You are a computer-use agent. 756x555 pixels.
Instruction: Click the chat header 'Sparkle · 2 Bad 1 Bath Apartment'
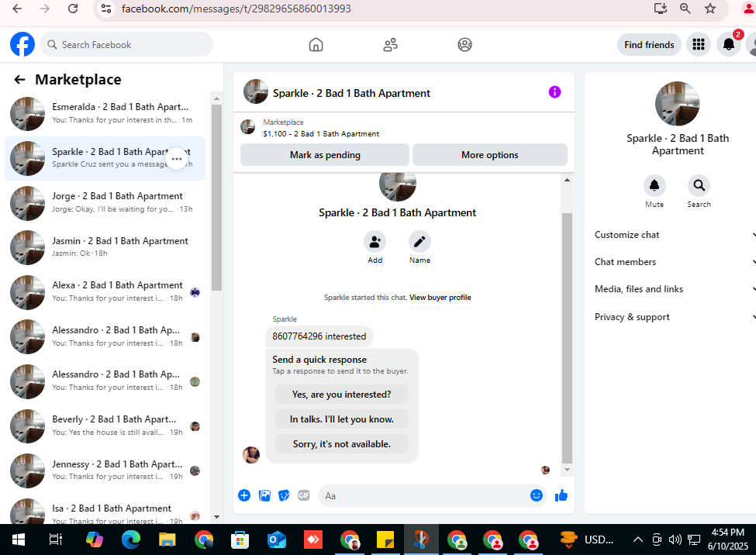pos(351,93)
